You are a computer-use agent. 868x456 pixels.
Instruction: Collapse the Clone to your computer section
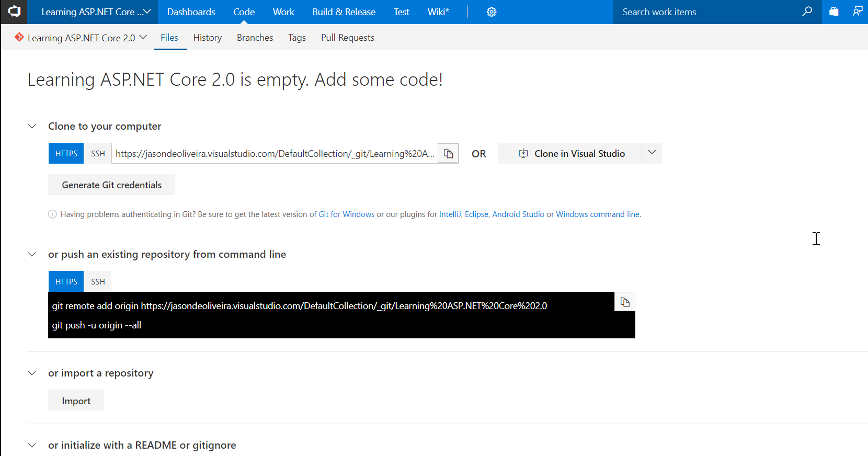32,127
